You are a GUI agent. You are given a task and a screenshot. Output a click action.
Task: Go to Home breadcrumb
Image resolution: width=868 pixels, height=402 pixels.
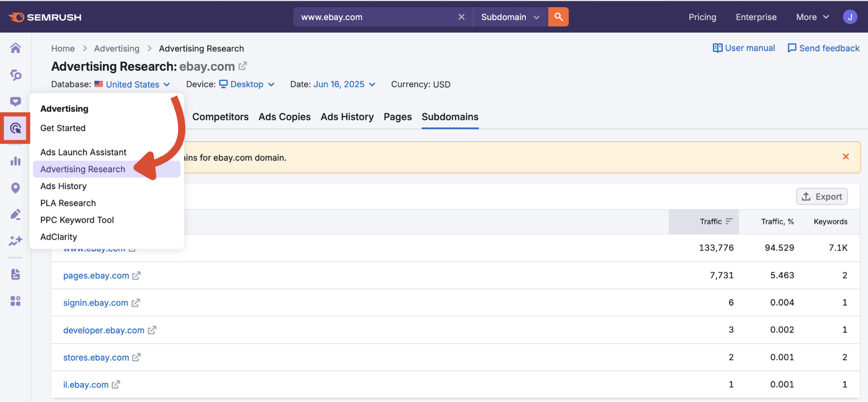point(63,48)
